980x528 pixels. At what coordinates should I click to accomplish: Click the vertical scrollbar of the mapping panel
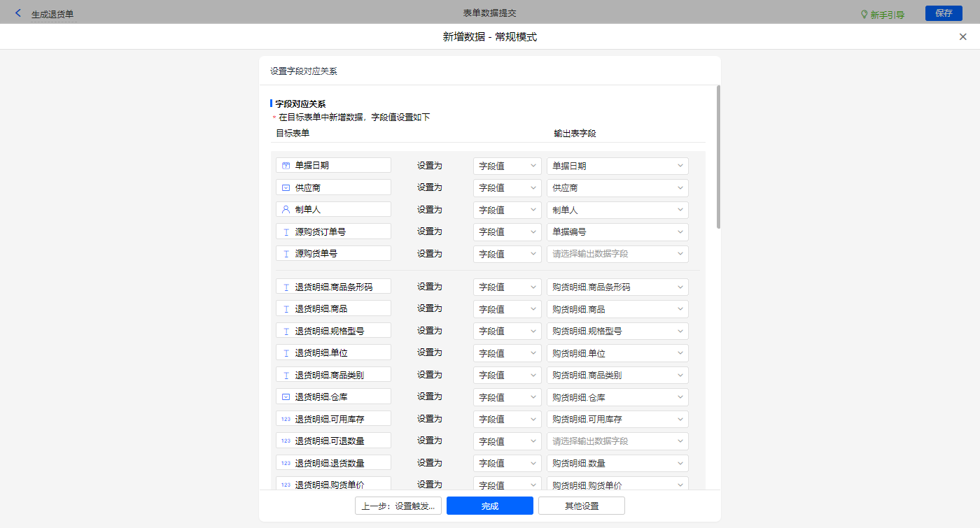click(718, 157)
